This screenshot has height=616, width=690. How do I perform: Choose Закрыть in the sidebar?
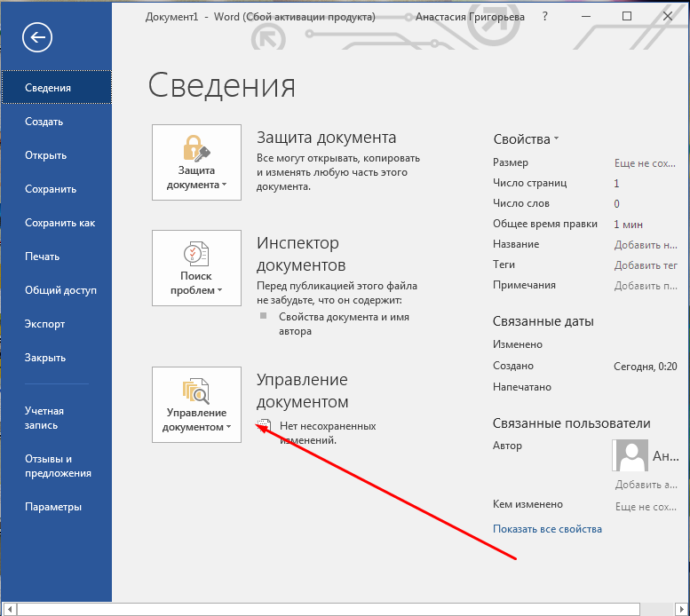[56, 358]
